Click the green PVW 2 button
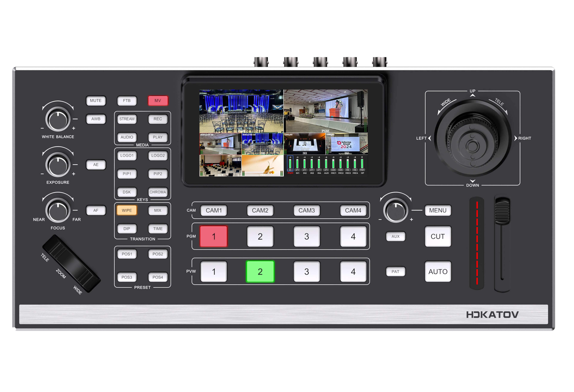Viewport: 574px width, 392px height. [260, 271]
